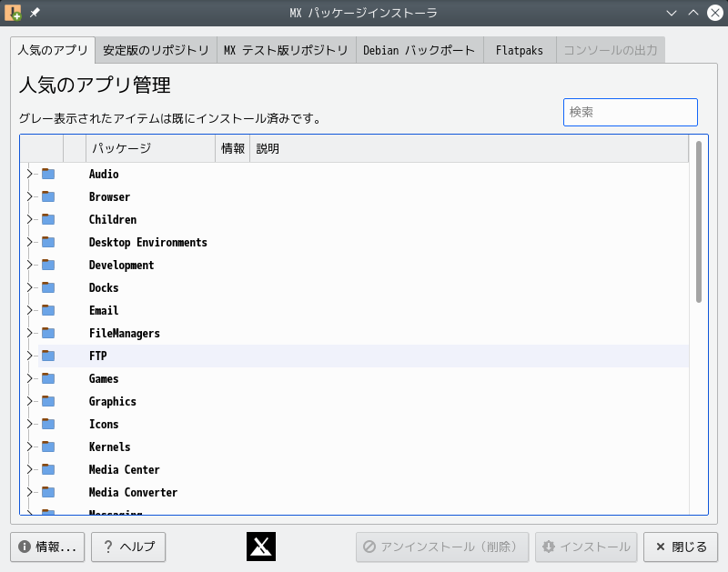Open the Debian バックポート tab
The width and height of the screenshot is (728, 572).
click(x=420, y=50)
